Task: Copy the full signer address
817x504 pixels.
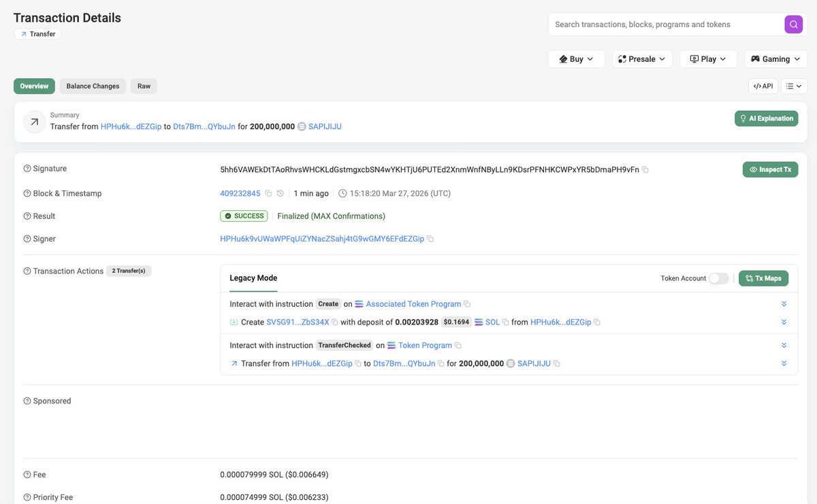Action: point(430,239)
